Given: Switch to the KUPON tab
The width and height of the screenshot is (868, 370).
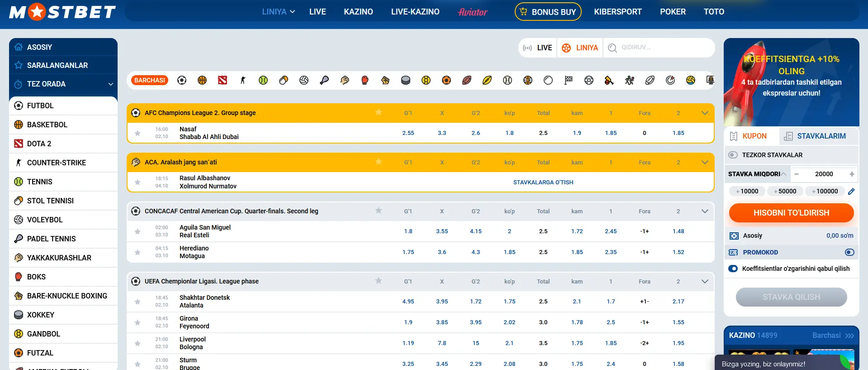Looking at the screenshot, I should (x=752, y=136).
